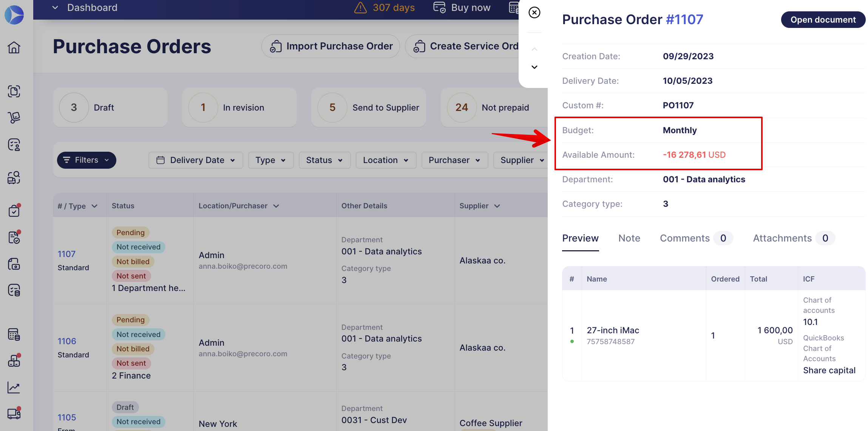Click 001 - Data analytics department value in panel
Viewport: 868px width, 431px height.
704,180
